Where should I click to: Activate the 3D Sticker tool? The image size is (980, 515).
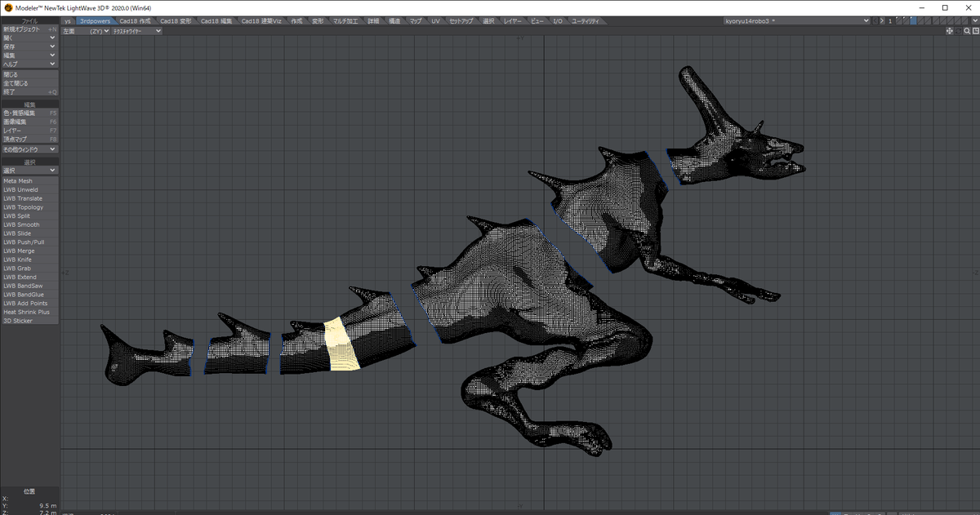29,321
